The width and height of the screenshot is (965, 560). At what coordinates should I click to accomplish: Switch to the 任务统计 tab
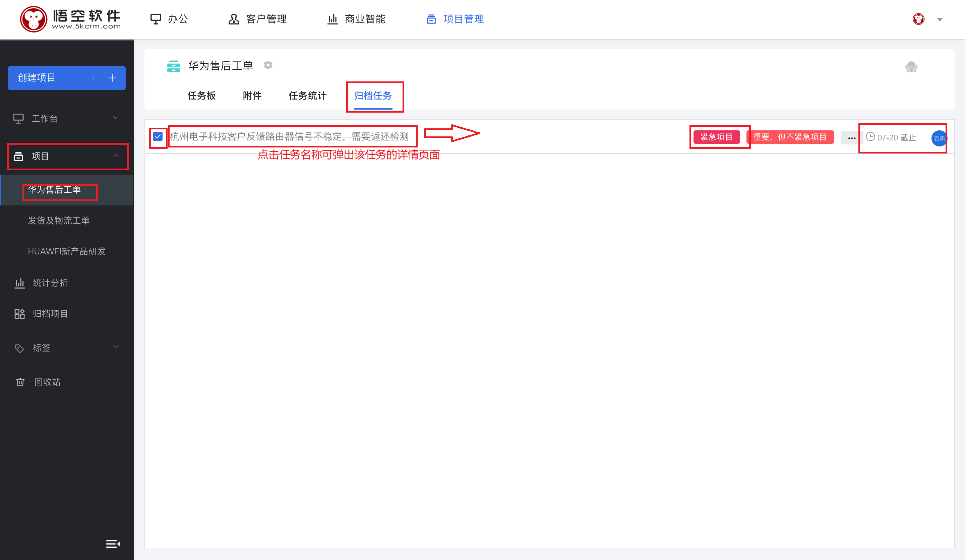click(307, 96)
